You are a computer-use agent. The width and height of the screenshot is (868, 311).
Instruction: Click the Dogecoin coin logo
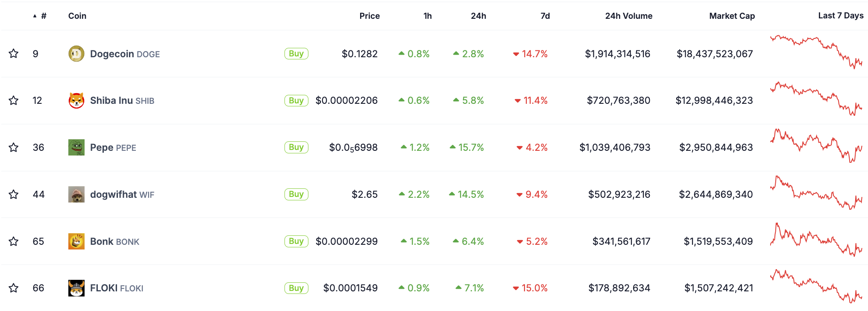76,54
